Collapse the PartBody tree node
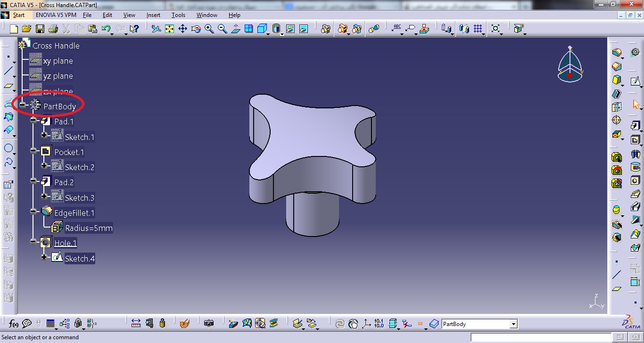The height and width of the screenshot is (343, 644). pyautogui.click(x=23, y=105)
